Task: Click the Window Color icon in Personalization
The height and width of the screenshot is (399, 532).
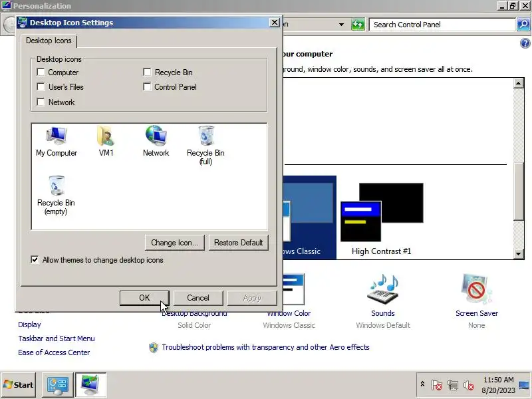Action: (294, 289)
